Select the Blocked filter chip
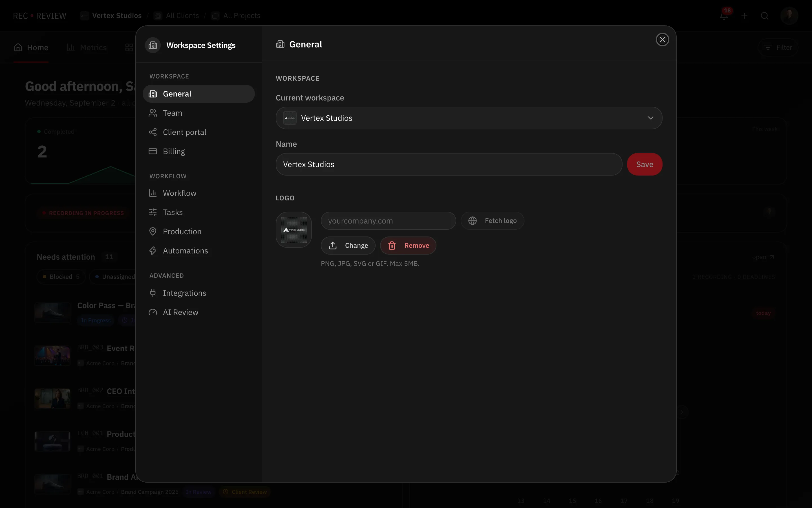Viewport: 812px width, 508px height. point(61,277)
